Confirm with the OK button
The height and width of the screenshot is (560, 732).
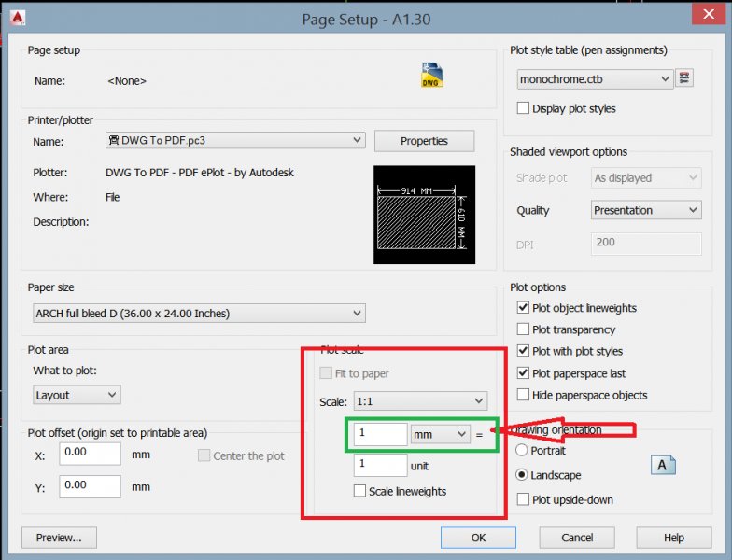(478, 538)
